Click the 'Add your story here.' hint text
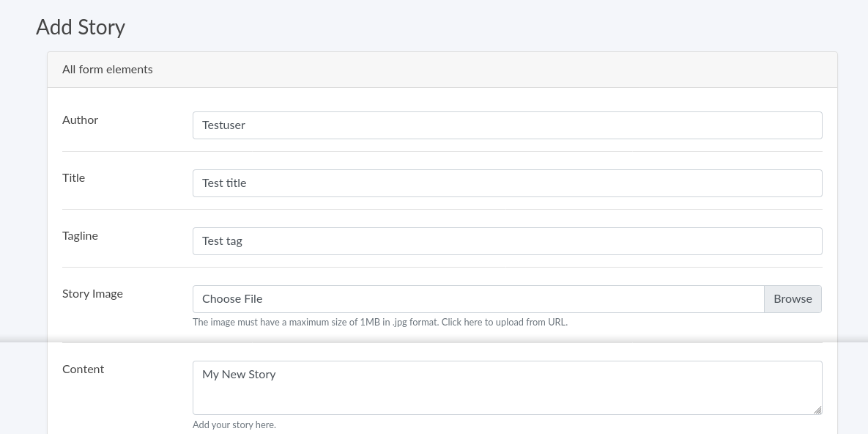 tap(234, 425)
